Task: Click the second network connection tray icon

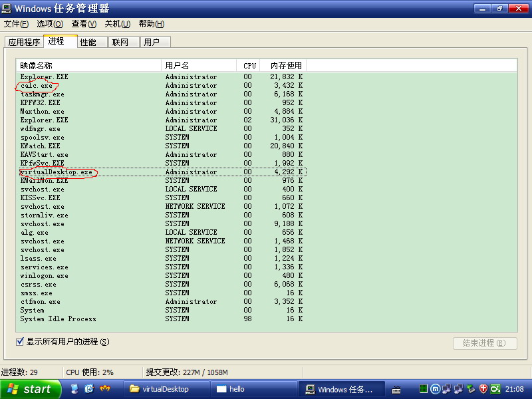Action: [x=459, y=389]
